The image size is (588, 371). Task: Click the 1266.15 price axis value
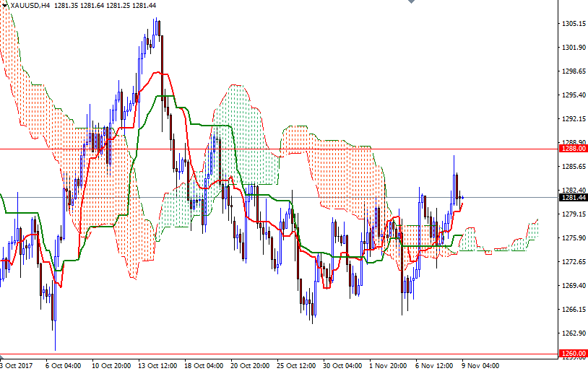(x=574, y=310)
